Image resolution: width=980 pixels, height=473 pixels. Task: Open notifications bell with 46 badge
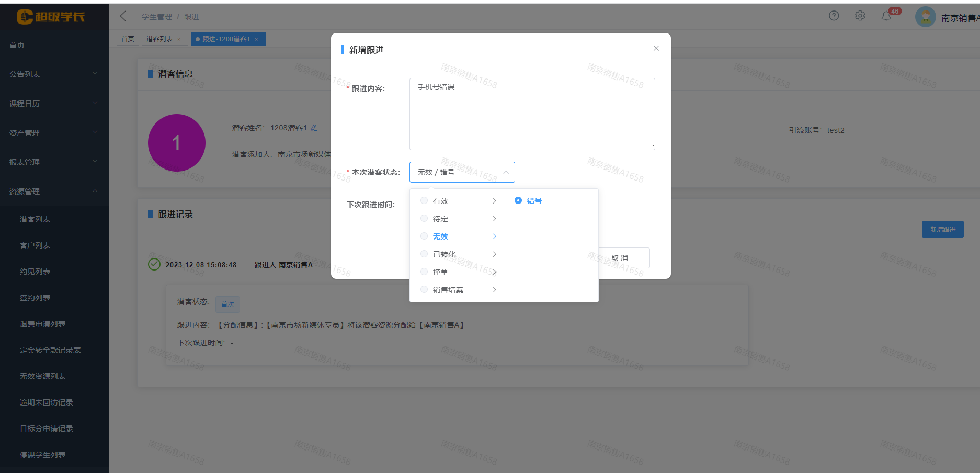pyautogui.click(x=886, y=16)
